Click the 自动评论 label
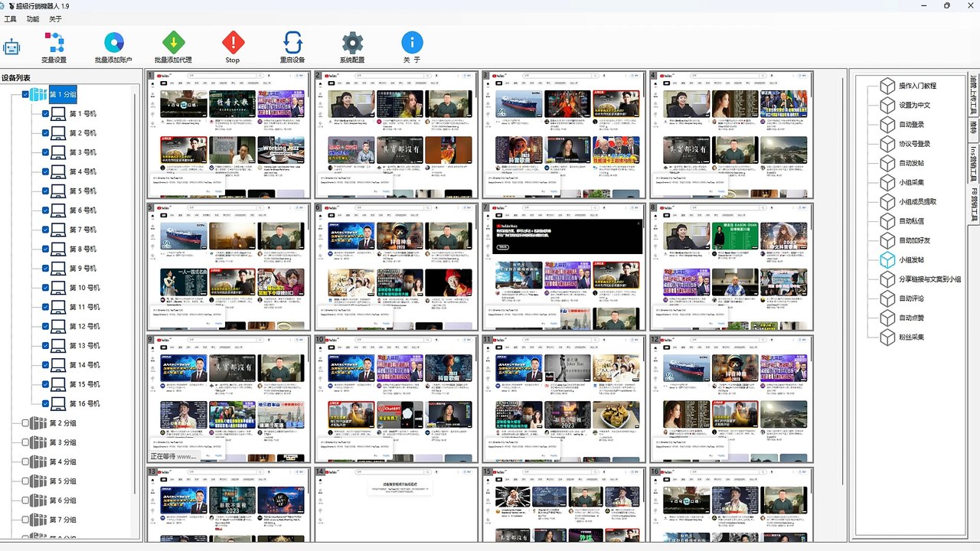Screen dimensions: 980x551 (910, 298)
